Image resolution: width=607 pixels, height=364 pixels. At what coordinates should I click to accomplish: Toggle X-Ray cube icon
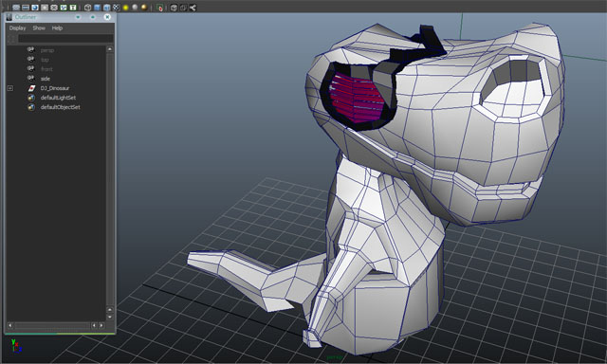(174, 8)
